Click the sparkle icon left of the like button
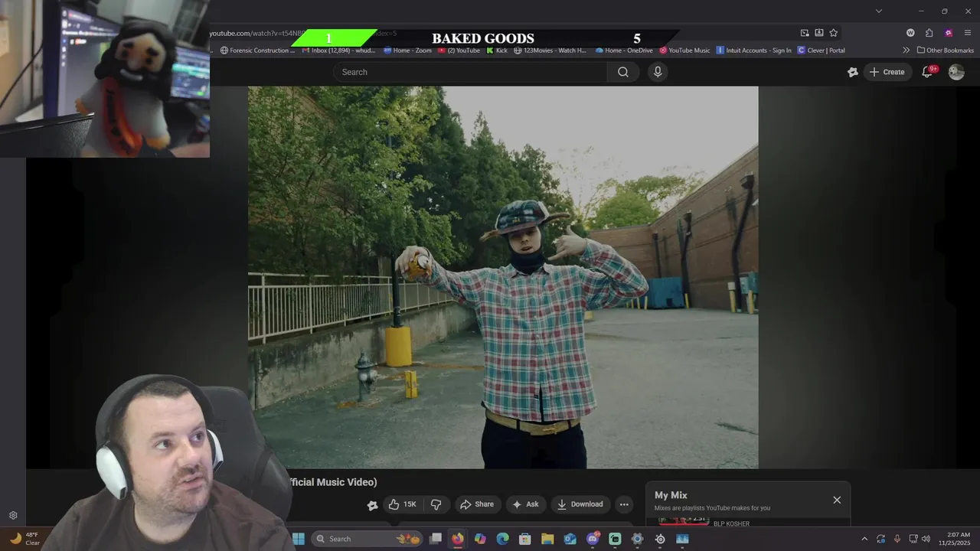The width and height of the screenshot is (980, 551). pos(373,505)
